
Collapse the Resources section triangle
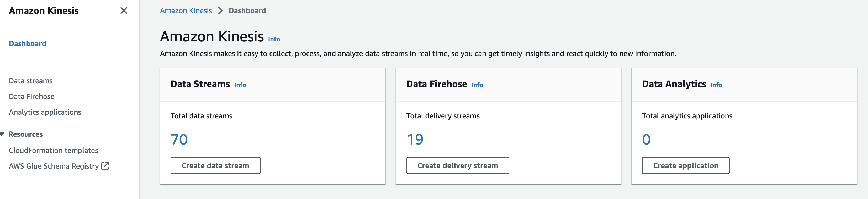click(2, 134)
